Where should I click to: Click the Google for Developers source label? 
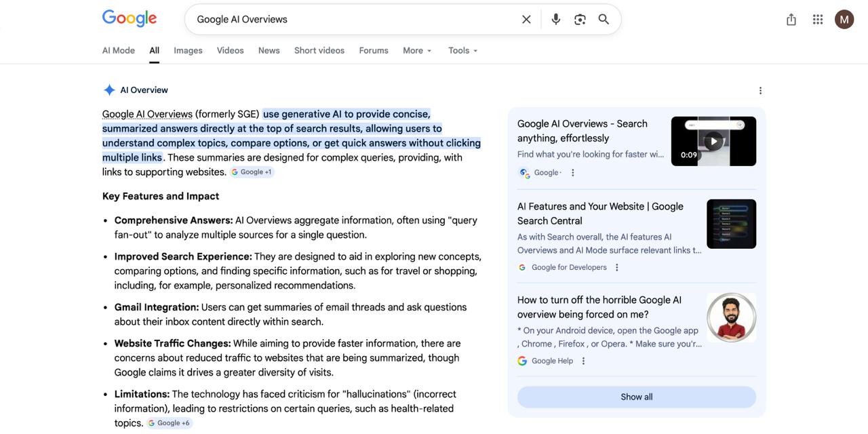(x=569, y=268)
